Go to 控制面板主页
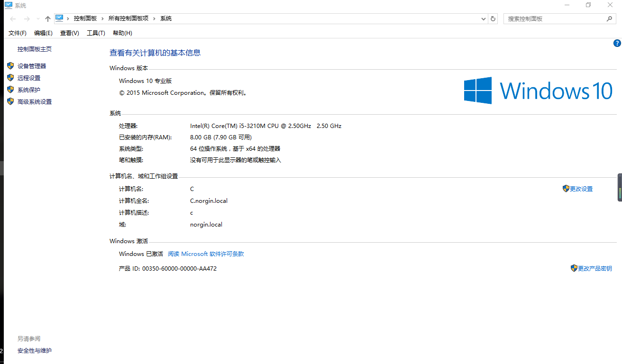Screen dimensions: 622x364 coord(35,49)
